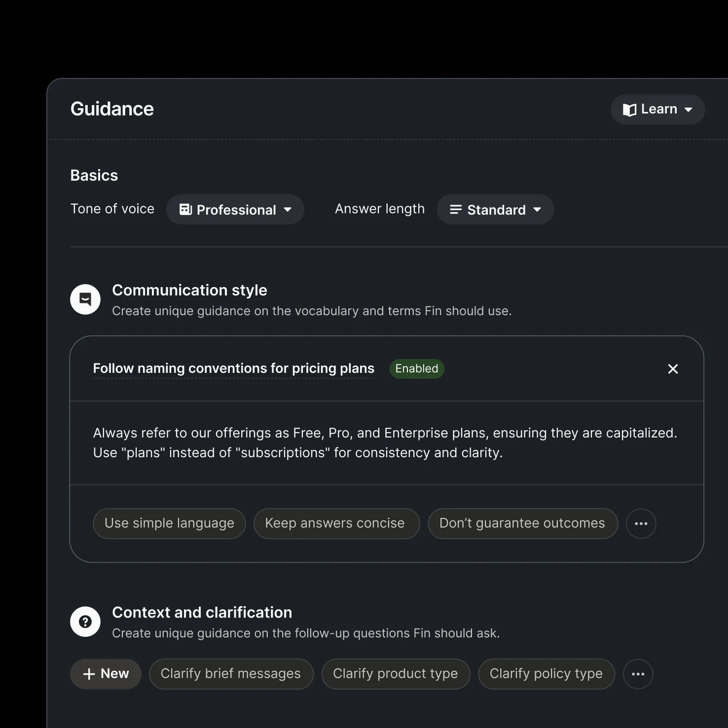Image resolution: width=728 pixels, height=728 pixels.
Task: Click the Standard answer length lines icon
Action: tap(456, 210)
